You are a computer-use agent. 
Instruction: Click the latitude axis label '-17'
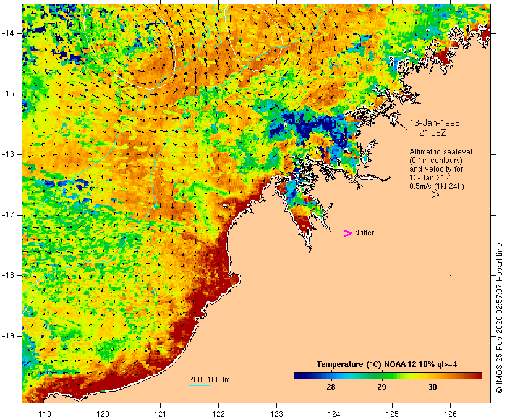[x=8, y=215]
